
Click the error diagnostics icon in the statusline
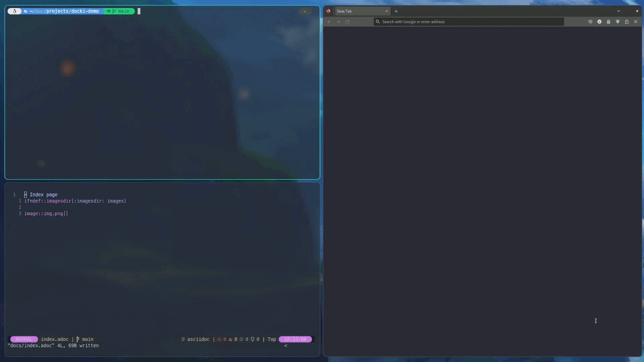click(x=220, y=339)
